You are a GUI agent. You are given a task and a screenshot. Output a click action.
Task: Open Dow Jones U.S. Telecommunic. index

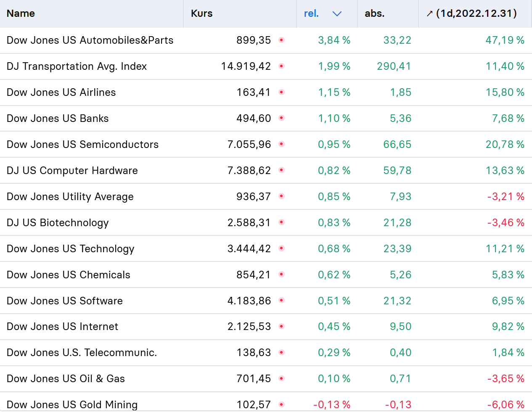[x=82, y=352]
